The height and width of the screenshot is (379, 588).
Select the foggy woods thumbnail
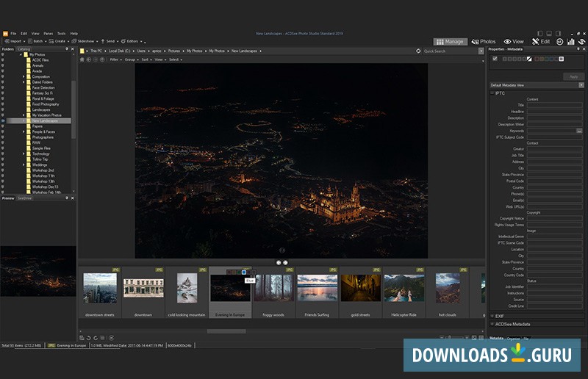tap(274, 288)
